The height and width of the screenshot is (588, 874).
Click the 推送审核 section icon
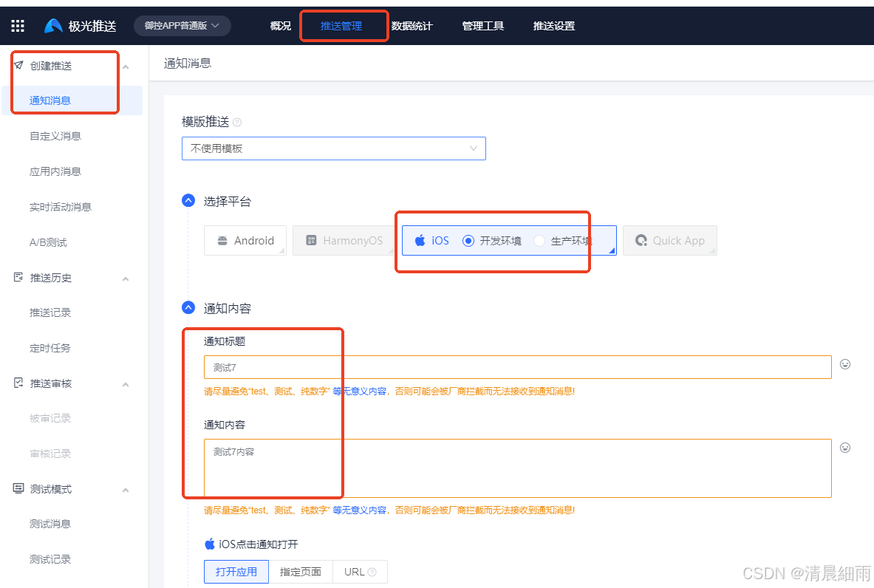coord(18,383)
